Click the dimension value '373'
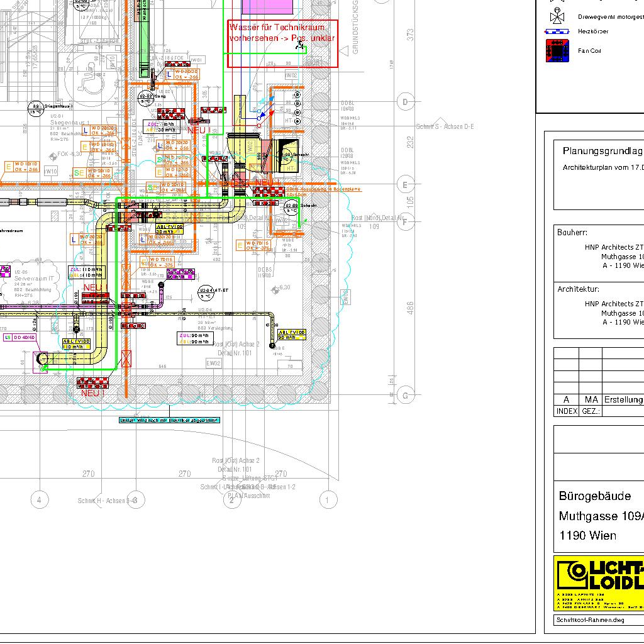This screenshot has height=644, width=644. click(410, 35)
